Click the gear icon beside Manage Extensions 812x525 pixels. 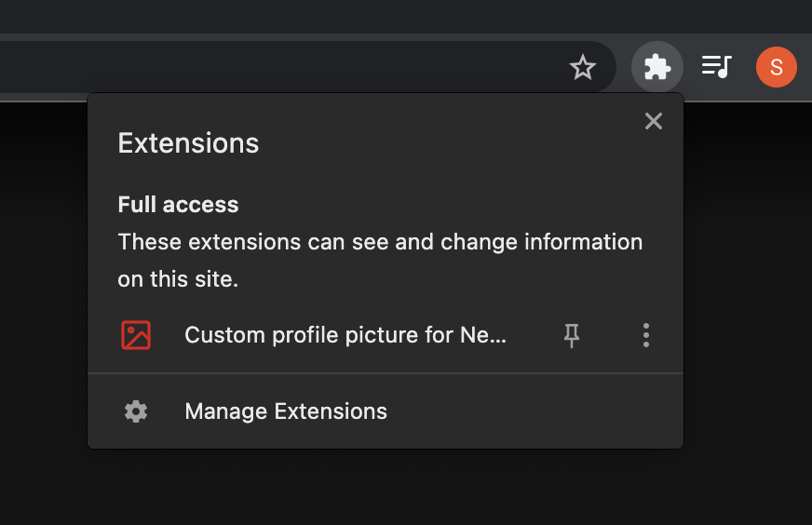click(136, 411)
